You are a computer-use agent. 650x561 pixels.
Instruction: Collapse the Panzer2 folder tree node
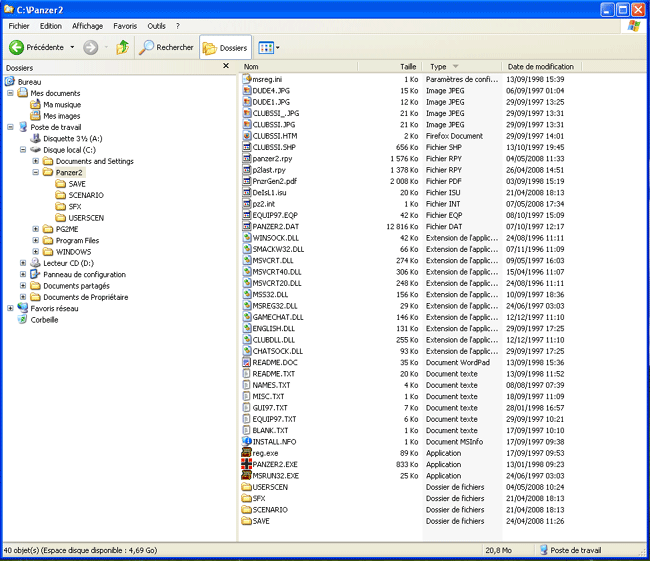(x=36, y=172)
